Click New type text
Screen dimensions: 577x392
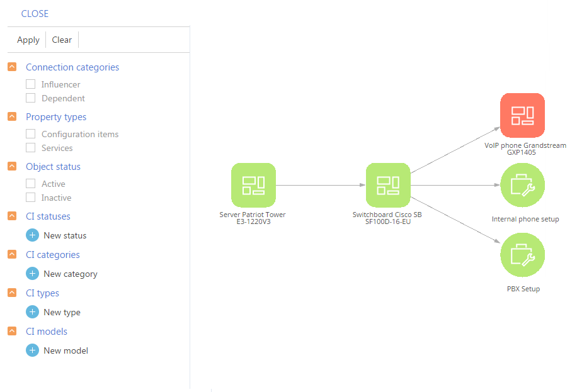(x=62, y=312)
